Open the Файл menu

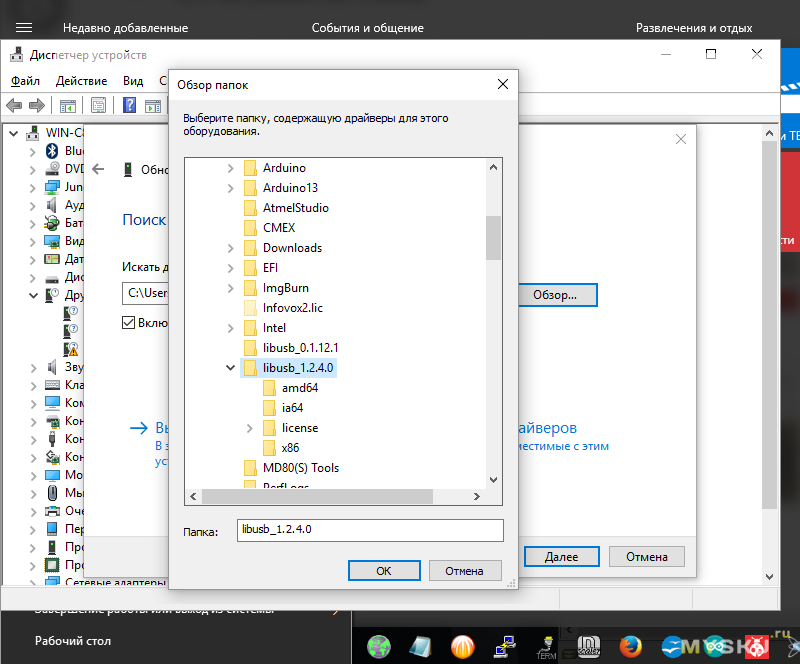[x=26, y=81]
